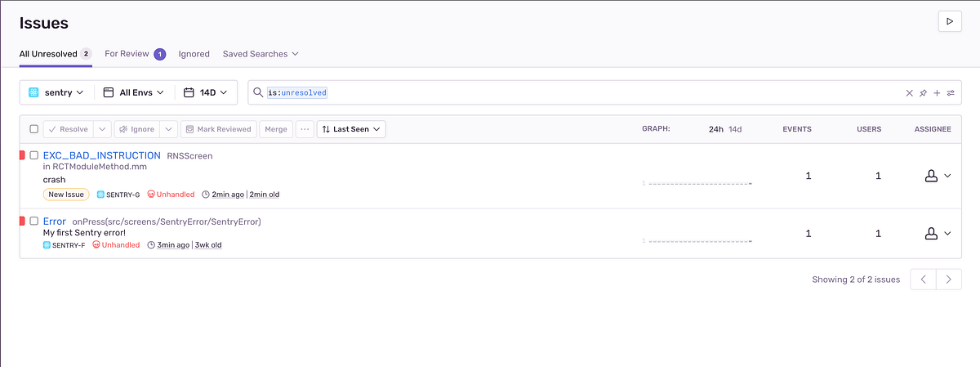The image size is (980, 367).
Task: Open the Last Seen sort dropdown
Action: [351, 129]
